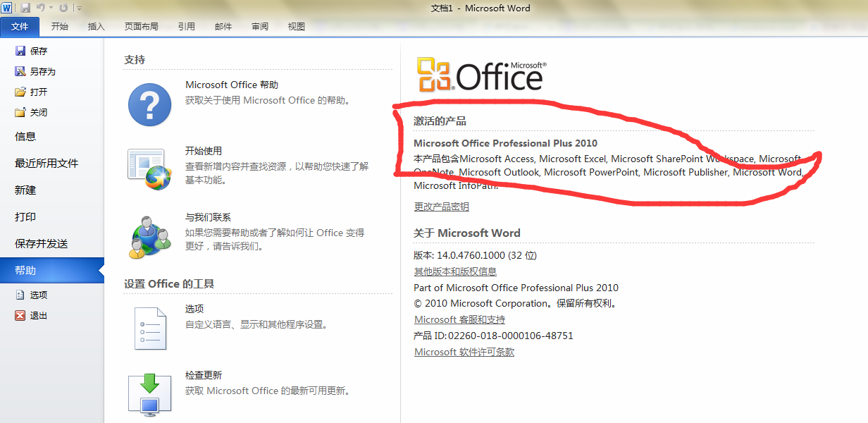Screen dimensions: 868x423
Task: Open the Undo history dropdown arrow
Action: point(51,8)
